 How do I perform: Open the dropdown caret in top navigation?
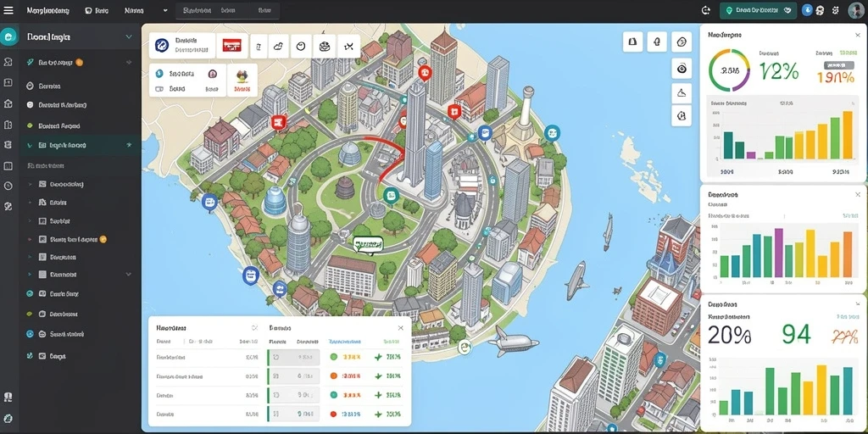tap(165, 10)
